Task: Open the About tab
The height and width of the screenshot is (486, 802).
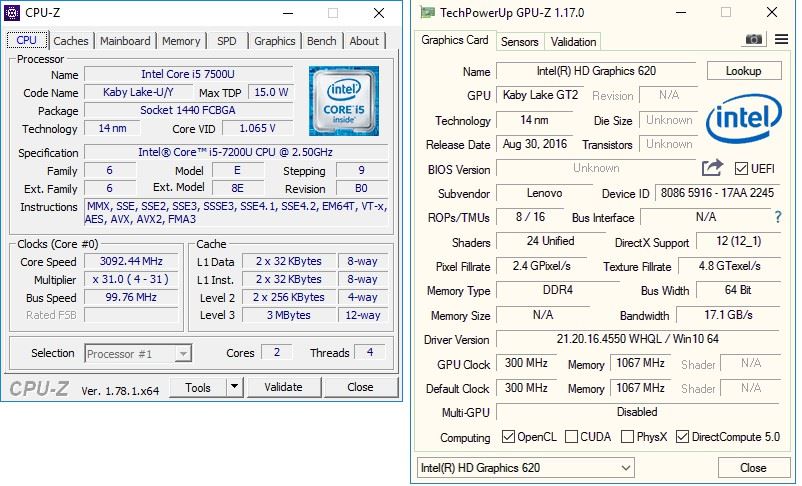Action: 364,41
